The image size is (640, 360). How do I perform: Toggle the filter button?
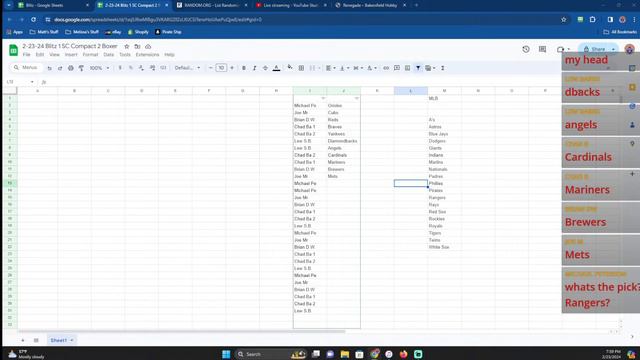coord(418,68)
